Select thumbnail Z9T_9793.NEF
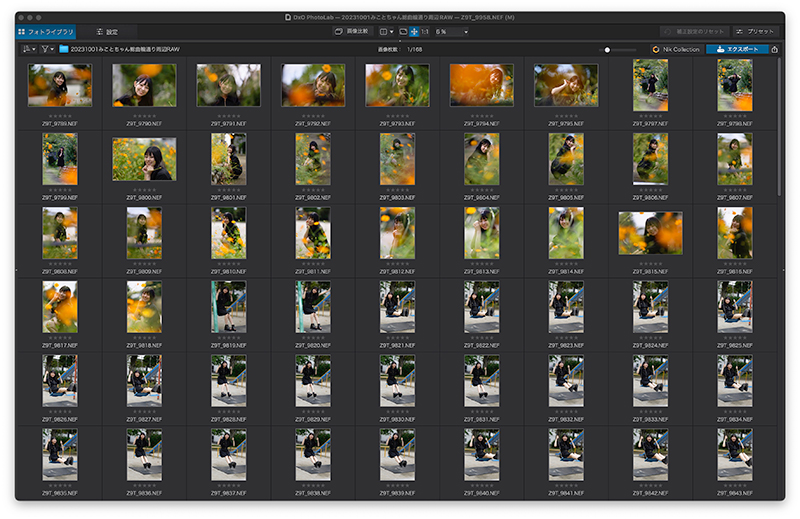This screenshot has height=519, width=800. tap(397, 85)
